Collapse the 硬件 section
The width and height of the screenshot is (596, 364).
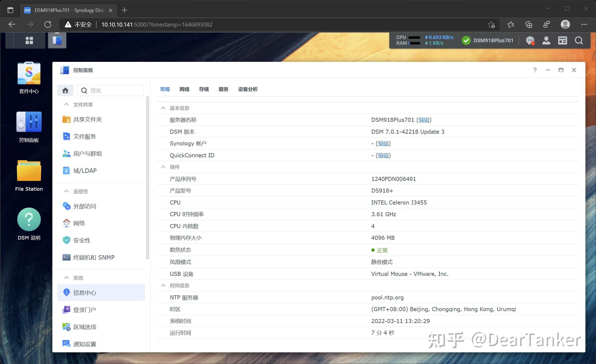pyautogui.click(x=163, y=167)
